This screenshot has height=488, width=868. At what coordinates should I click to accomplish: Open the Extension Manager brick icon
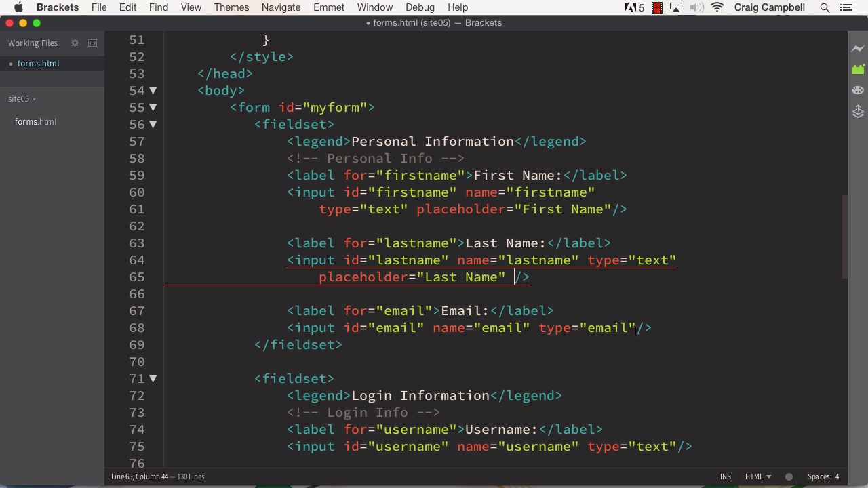click(x=858, y=69)
